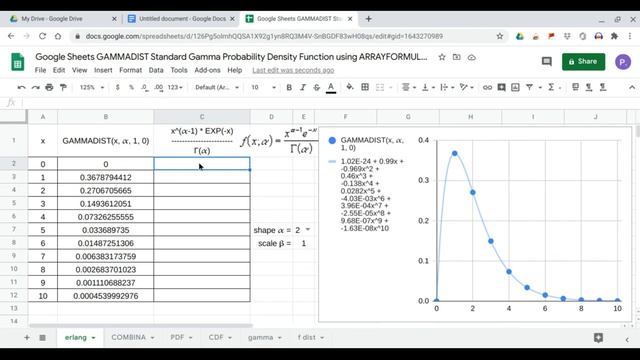The height and width of the screenshot is (360, 640).
Task: Open the zoom 125% dropdown
Action: pos(91,87)
